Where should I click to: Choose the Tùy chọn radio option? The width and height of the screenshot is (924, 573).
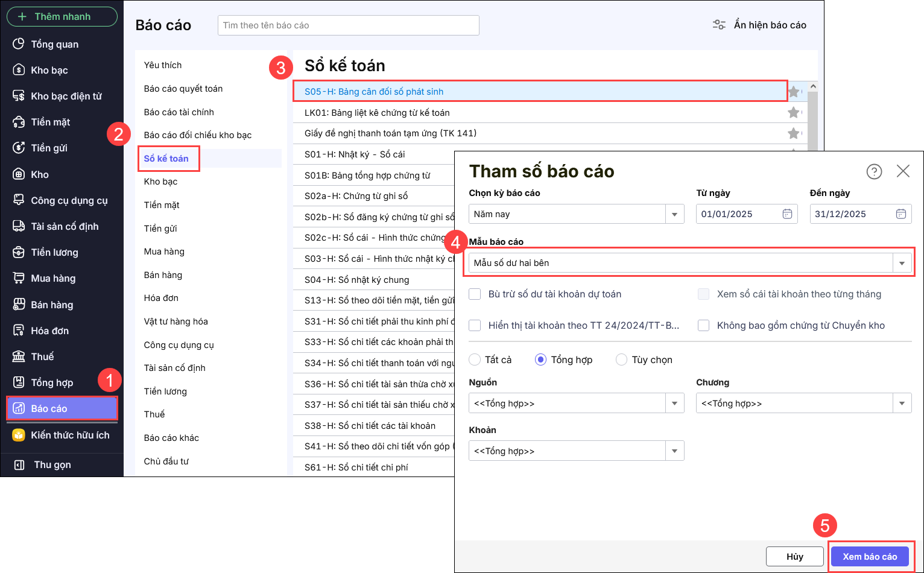[621, 359]
